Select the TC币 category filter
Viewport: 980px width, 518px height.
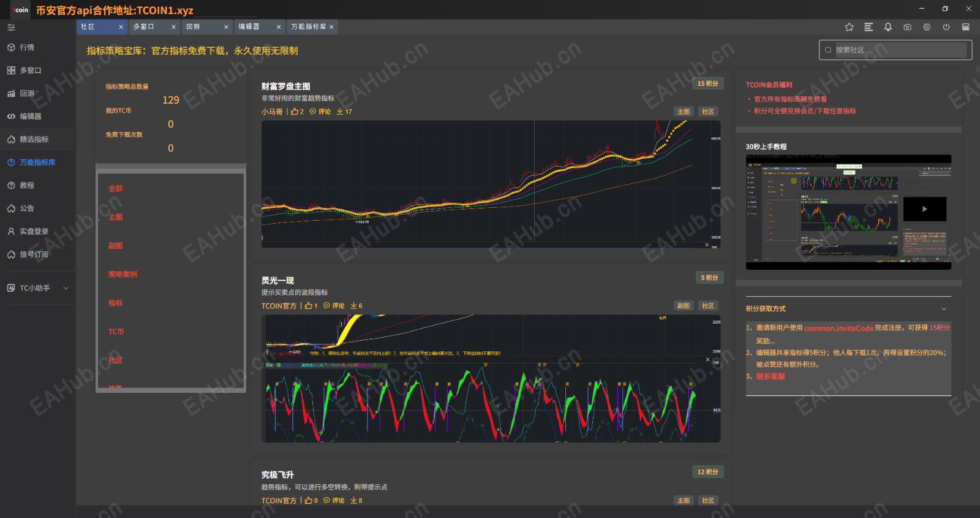tap(116, 332)
